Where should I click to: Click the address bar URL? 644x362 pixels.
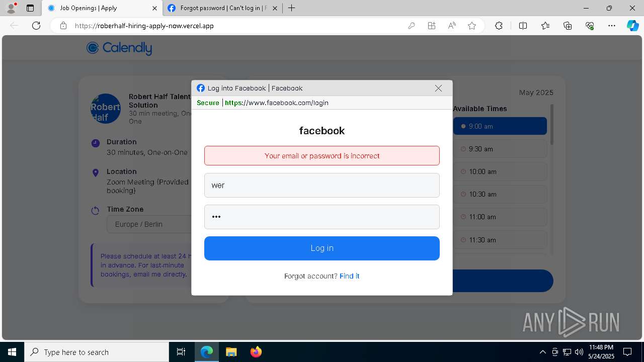coord(144,26)
